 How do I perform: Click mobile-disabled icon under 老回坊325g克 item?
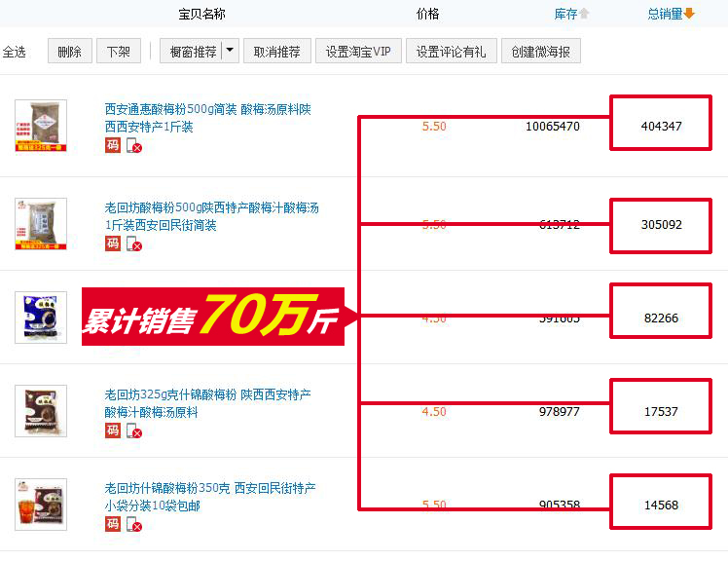(x=134, y=431)
